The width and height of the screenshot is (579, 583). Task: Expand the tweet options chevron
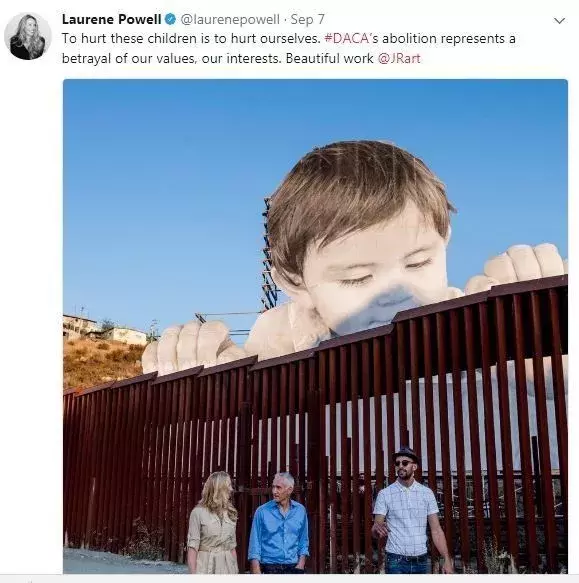click(559, 20)
